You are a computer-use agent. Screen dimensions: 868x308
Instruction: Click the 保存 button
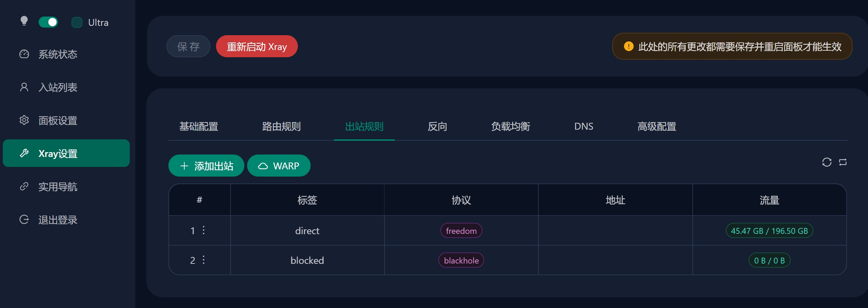point(188,47)
